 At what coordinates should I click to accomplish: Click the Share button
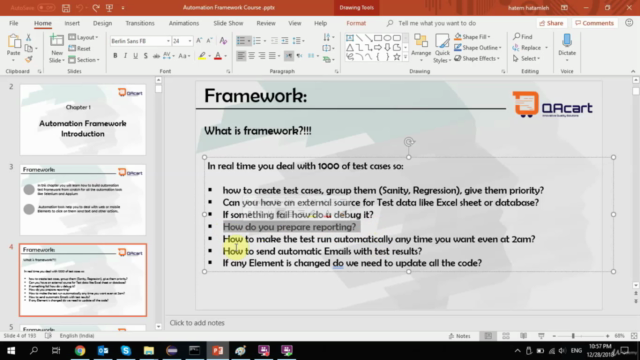pos(551,23)
